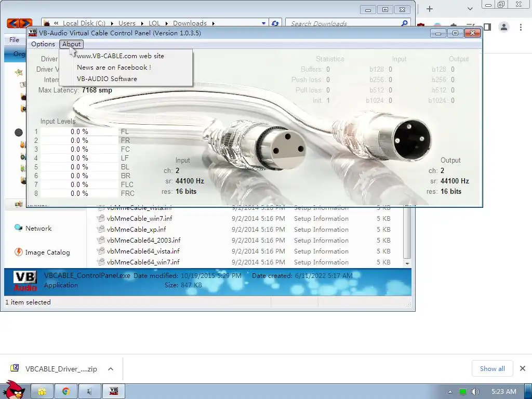This screenshot has height=399, width=532.
Task: Select the file vbMmeCable64_2003.inf
Action: (143, 240)
